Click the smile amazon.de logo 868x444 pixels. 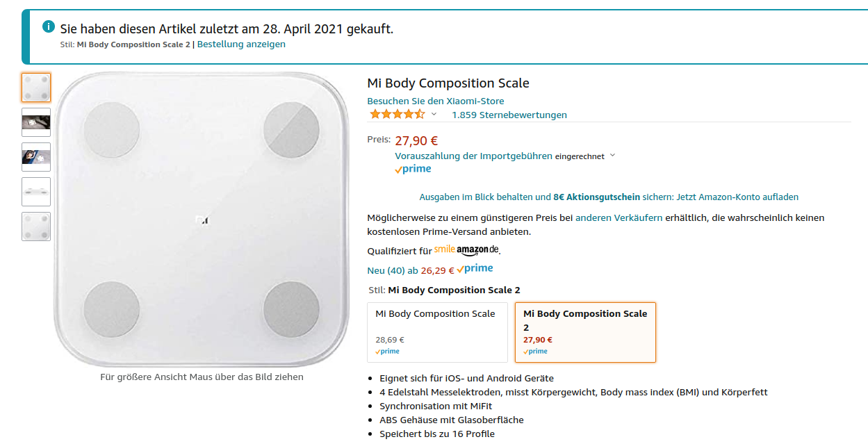(466, 249)
